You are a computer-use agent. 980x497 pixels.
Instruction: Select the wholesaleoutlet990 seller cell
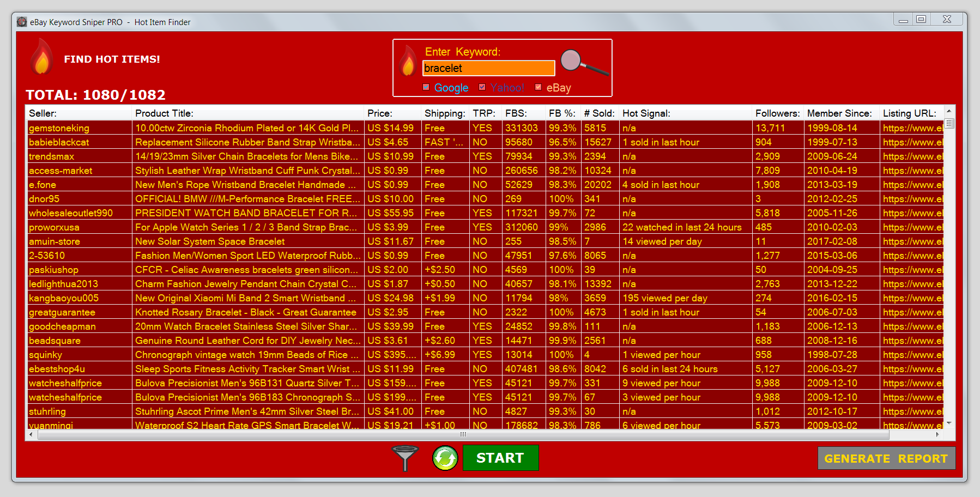click(x=79, y=213)
